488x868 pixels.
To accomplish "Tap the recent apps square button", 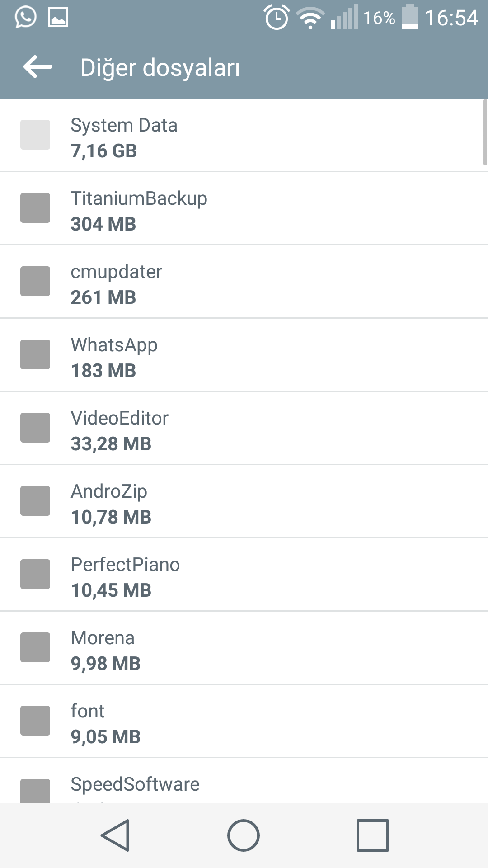I will (373, 835).
